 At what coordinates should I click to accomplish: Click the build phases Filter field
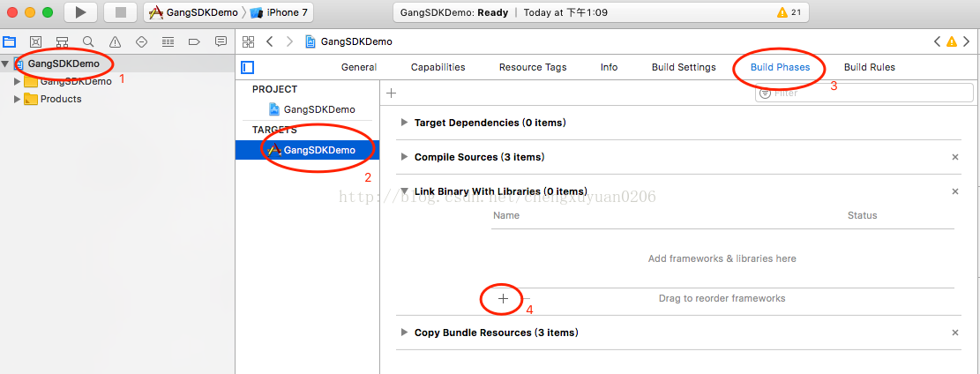[864, 93]
